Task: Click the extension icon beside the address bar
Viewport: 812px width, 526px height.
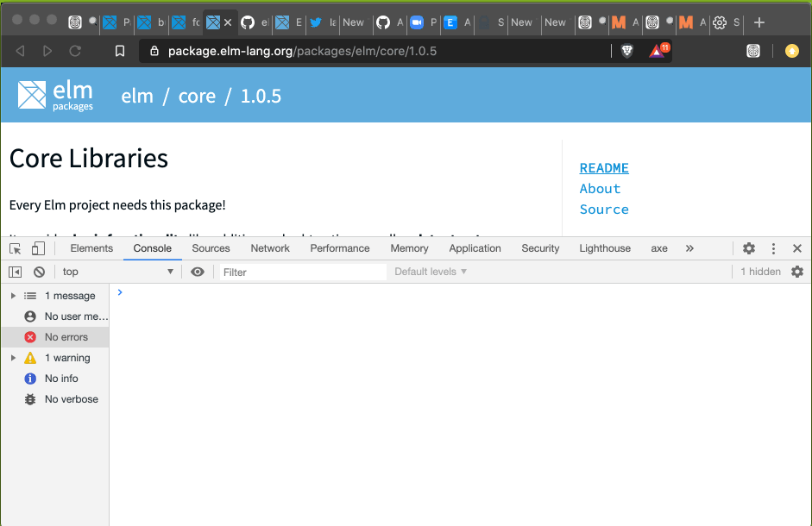Action: point(753,51)
